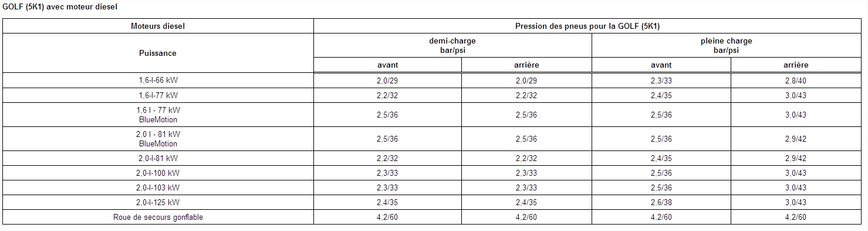Click the 'demi-charge bar/psi' column header
Image resolution: width=868 pixels, height=231 pixels.
(x=452, y=46)
